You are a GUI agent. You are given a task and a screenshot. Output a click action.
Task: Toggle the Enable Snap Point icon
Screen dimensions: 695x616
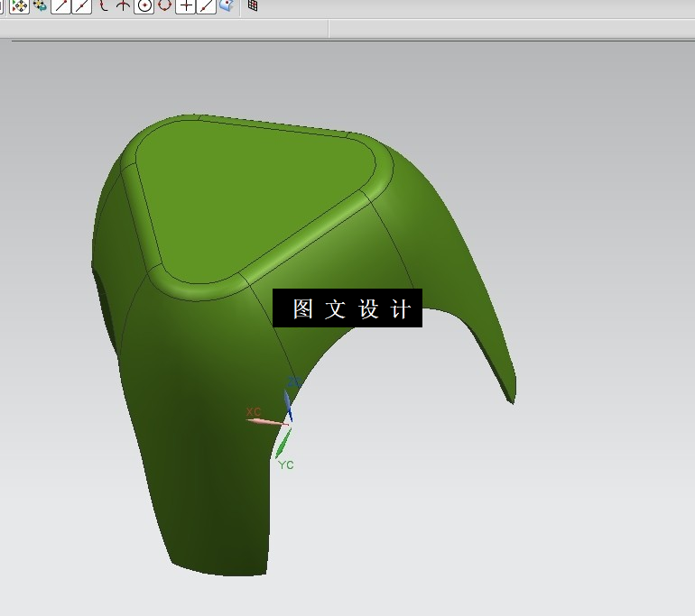coord(19,5)
